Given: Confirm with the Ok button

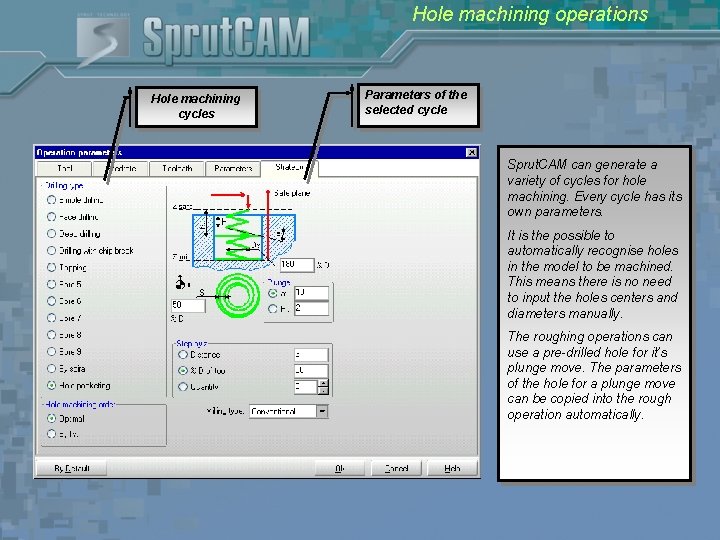Looking at the screenshot, I should [340, 468].
